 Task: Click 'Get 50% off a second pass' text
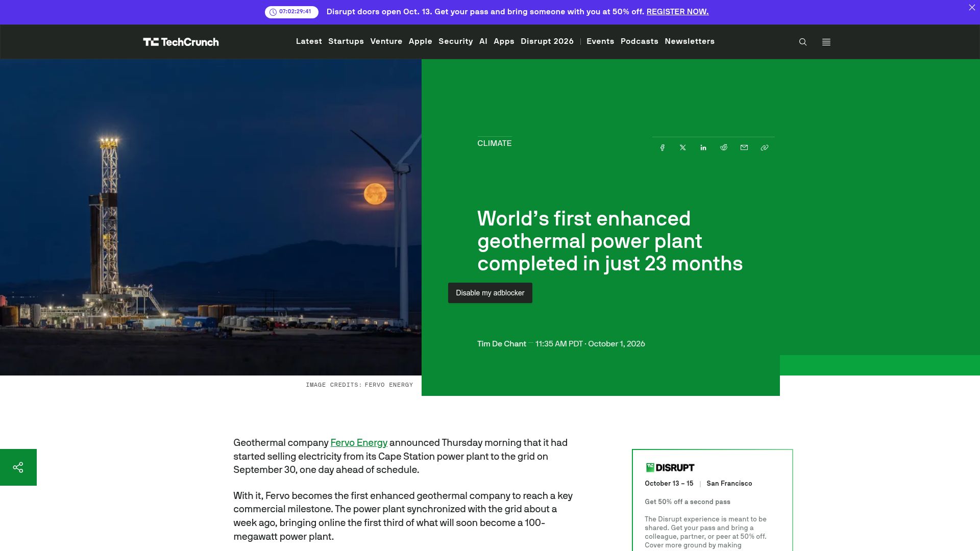[x=688, y=502]
